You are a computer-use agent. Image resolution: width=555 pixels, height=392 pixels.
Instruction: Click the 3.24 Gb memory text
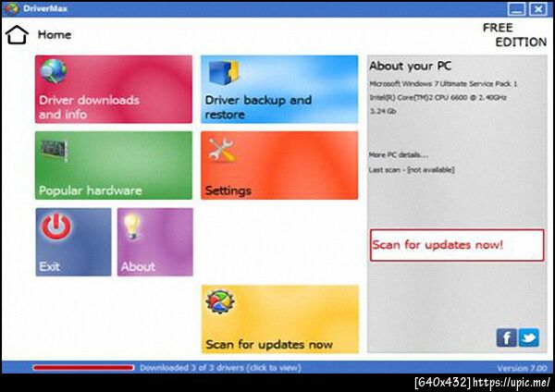click(x=383, y=111)
